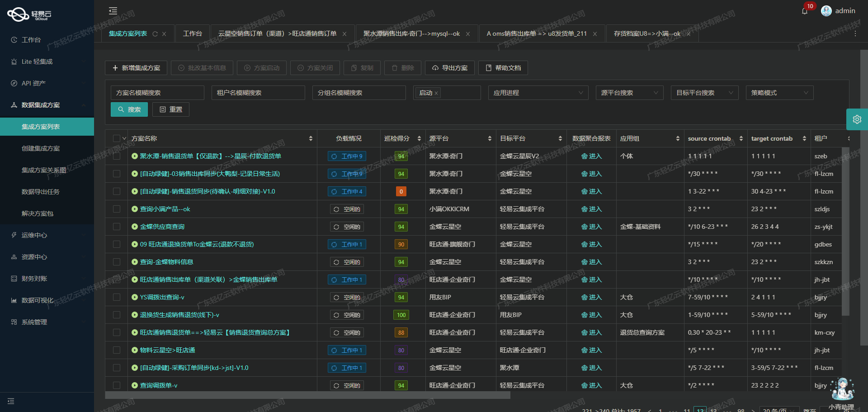Remove the 启动 filter tag
868x412 pixels.
coord(436,93)
